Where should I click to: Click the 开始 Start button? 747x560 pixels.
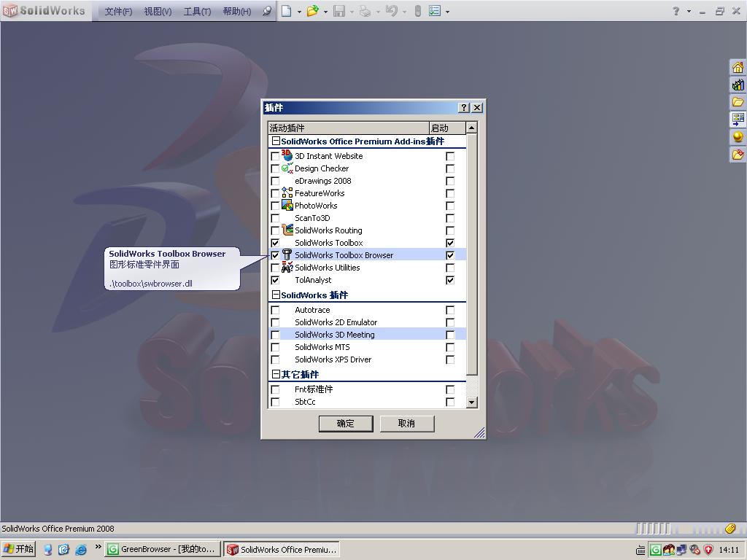(18, 549)
